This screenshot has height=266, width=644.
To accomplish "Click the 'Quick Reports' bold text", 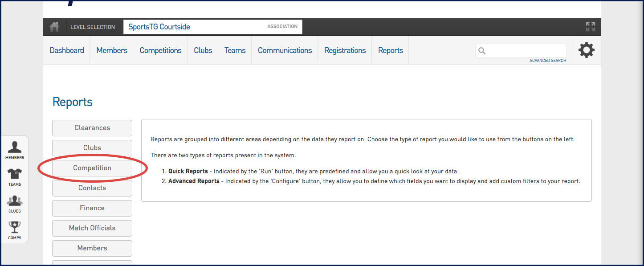I will (x=188, y=171).
